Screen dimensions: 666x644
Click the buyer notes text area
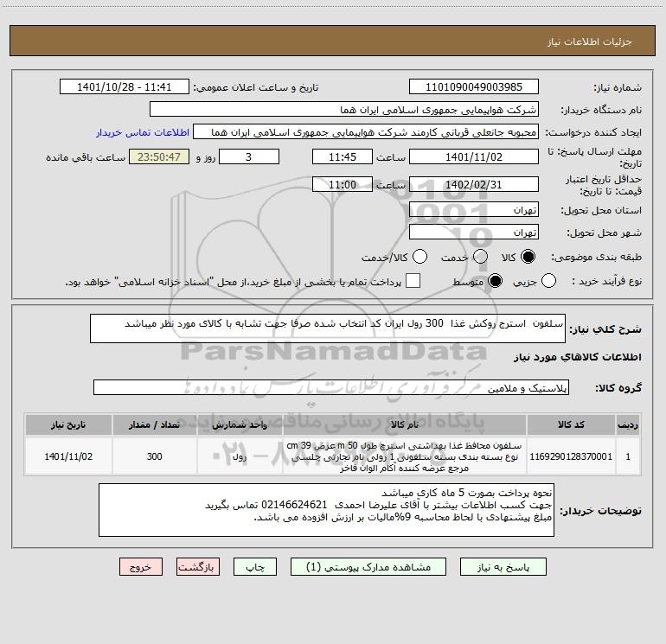coord(326,510)
